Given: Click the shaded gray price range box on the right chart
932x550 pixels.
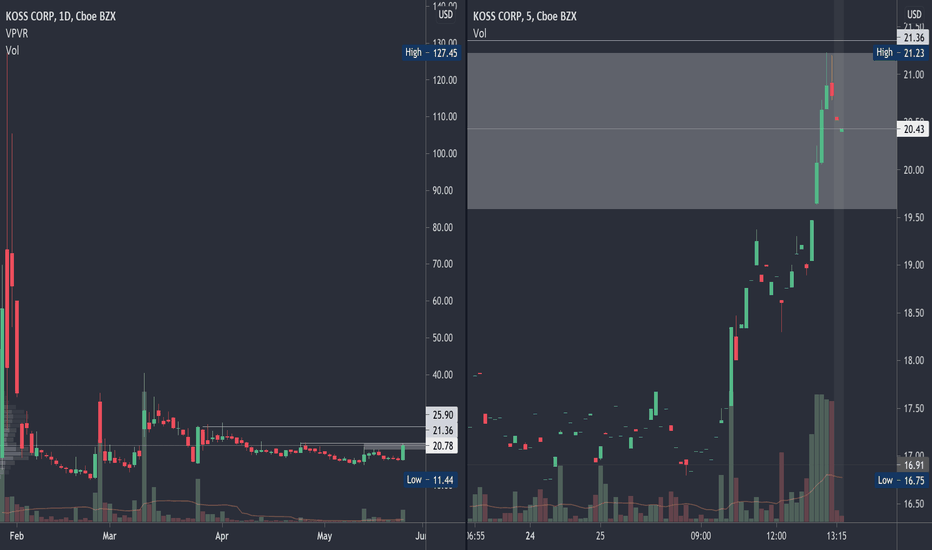Looking at the screenshot, I should click(682, 131).
